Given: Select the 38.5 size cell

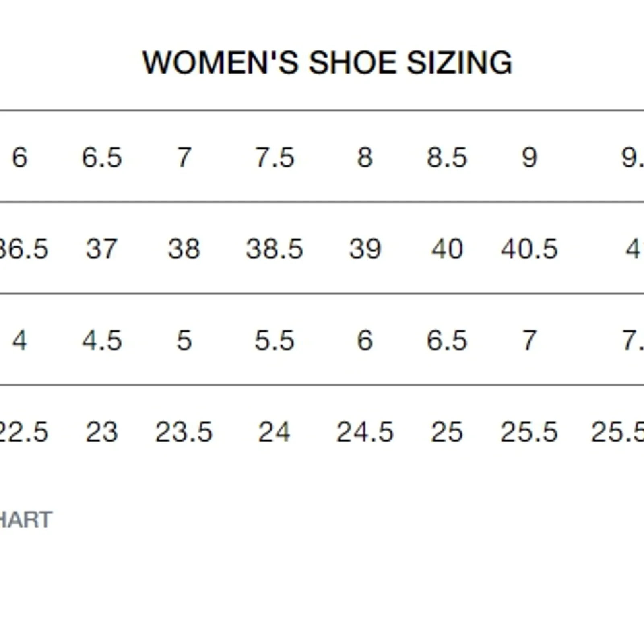Looking at the screenshot, I should pyautogui.click(x=275, y=249).
